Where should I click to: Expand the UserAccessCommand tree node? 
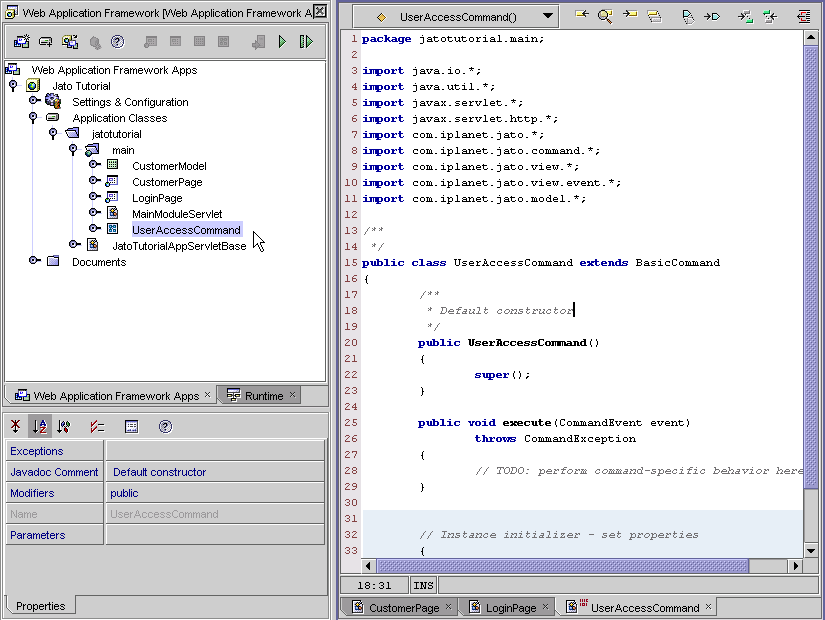click(95, 228)
